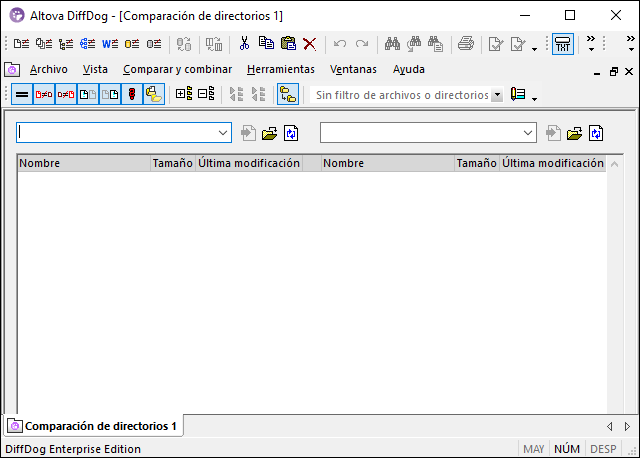
Task: Open the left directory path dropdown
Action: coord(223,132)
